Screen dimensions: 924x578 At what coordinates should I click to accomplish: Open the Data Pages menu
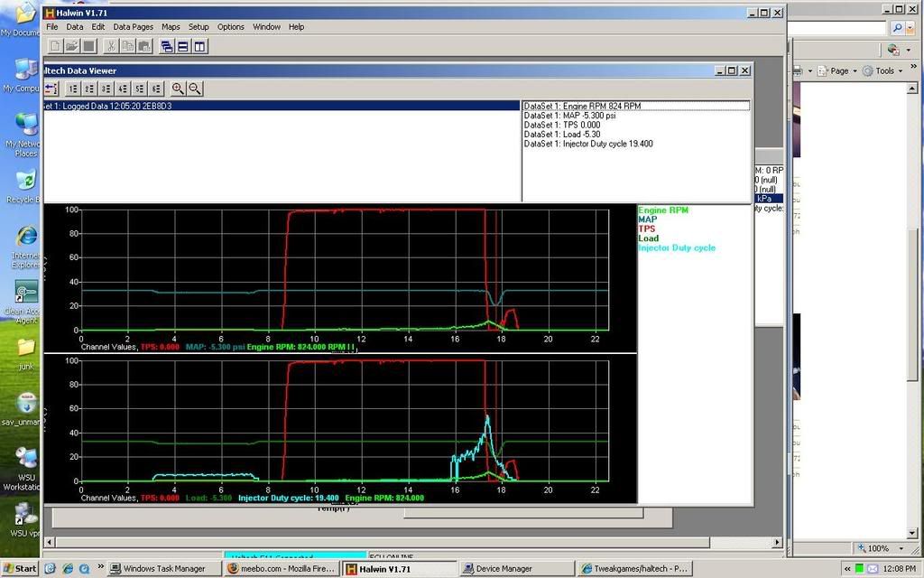pos(133,27)
